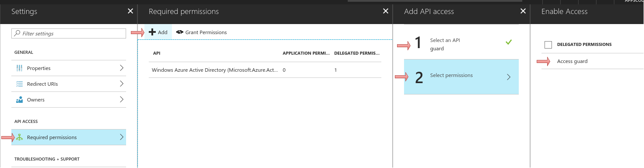Click the DELEGATED PERMISSIONS header label

(x=584, y=45)
